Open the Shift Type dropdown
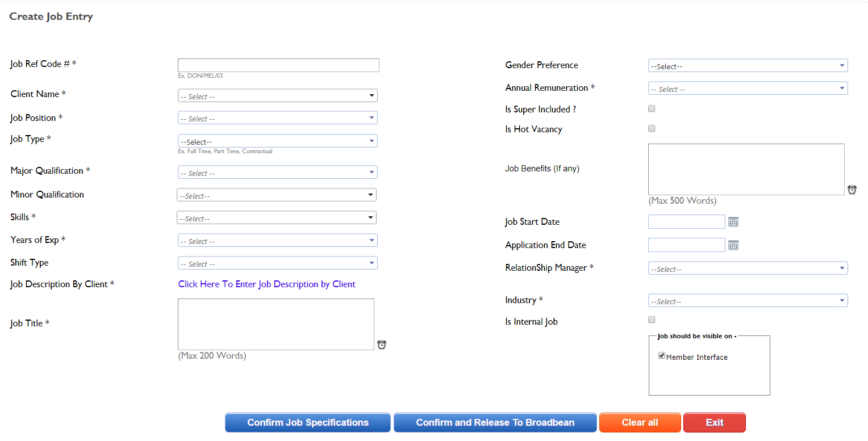The image size is (868, 441). (278, 263)
